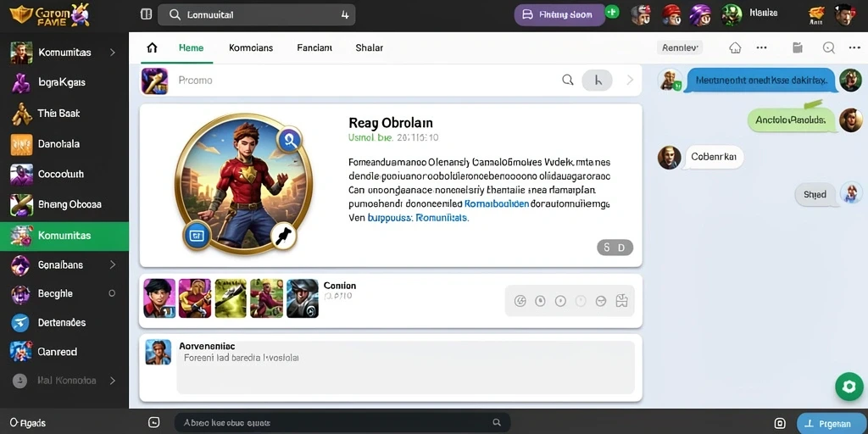Click the green plus button in header
The height and width of the screenshot is (434, 868).
(612, 12)
